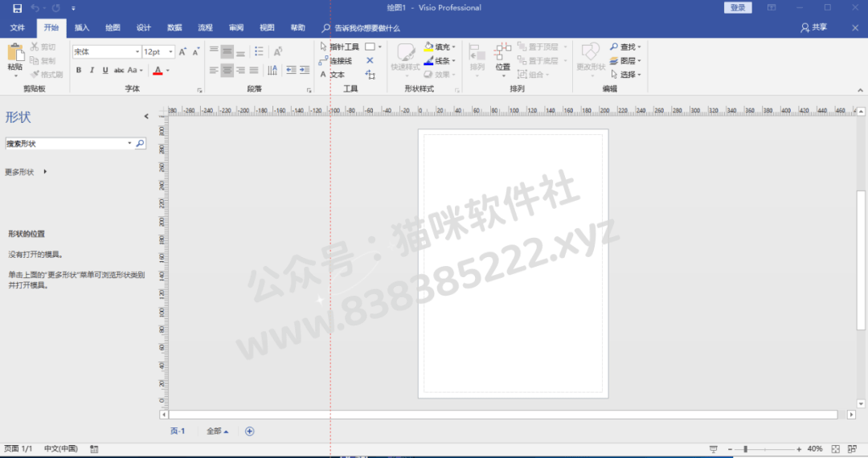Image resolution: width=868 pixels, height=458 pixels.
Task: Click the Sign in (登录) button
Action: tap(738, 8)
